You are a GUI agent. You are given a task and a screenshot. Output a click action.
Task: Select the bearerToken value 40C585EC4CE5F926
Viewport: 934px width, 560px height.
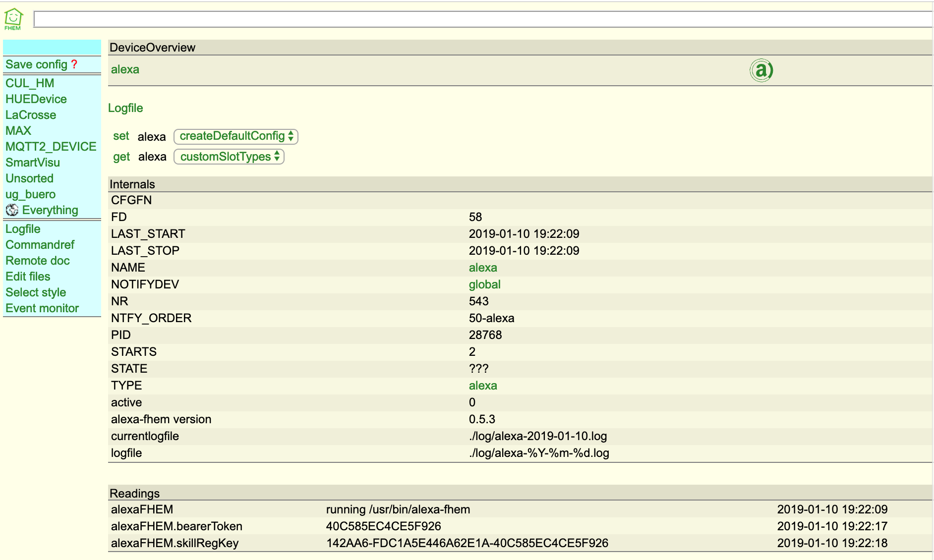click(x=384, y=526)
